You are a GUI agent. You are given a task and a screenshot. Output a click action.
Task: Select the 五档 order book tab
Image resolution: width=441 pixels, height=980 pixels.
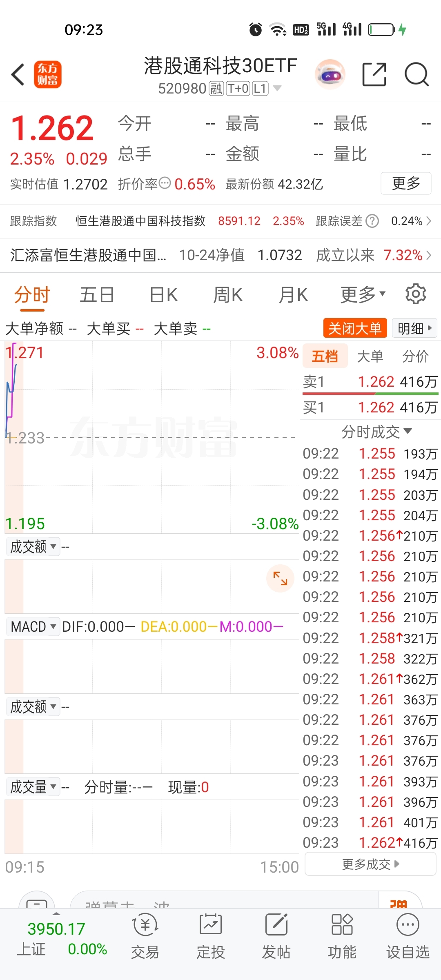click(x=325, y=356)
